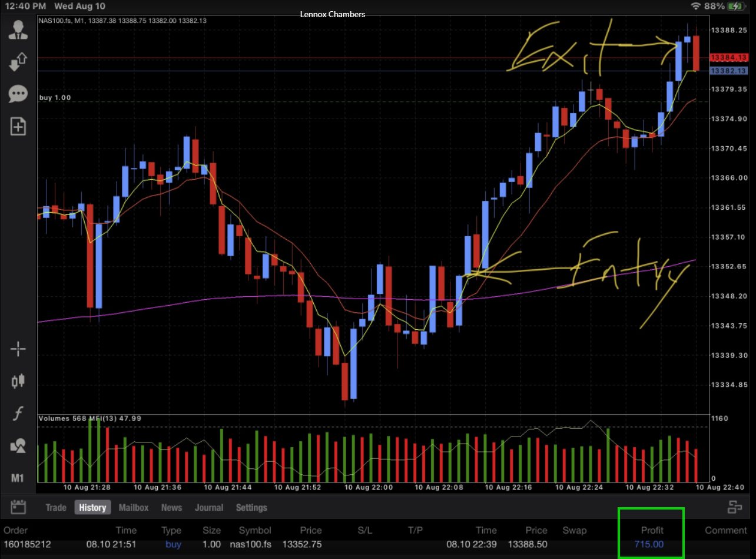Open the candlestick chart settings icon

pos(18,381)
